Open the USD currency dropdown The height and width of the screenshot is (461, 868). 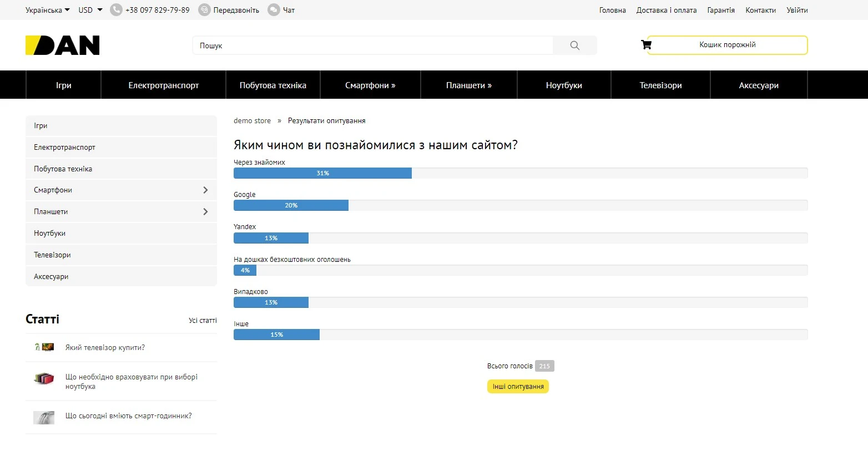point(90,10)
